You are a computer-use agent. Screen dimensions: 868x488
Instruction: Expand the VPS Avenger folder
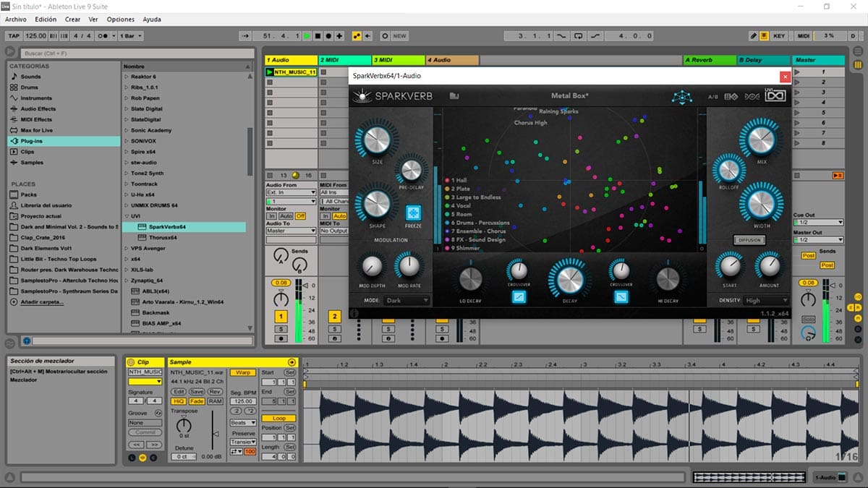(127, 248)
